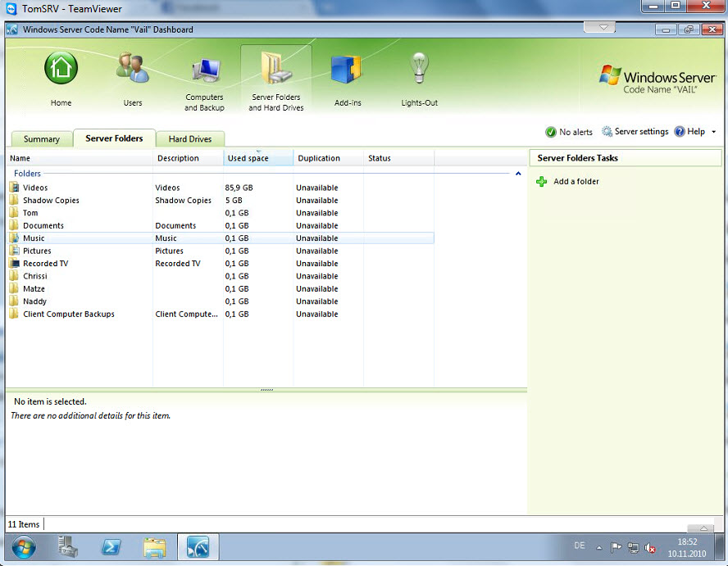
Task: Click the Client Computer Backups folder icon
Action: [15, 314]
